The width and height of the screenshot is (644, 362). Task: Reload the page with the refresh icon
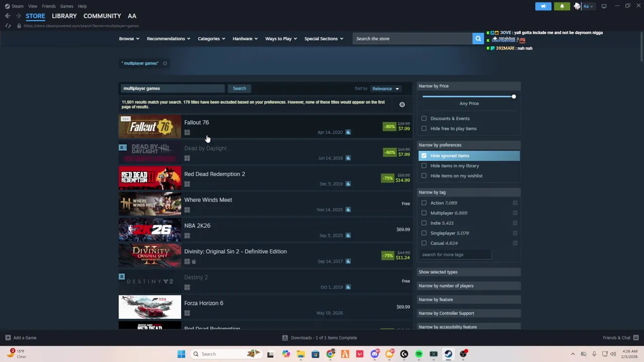coord(8,26)
